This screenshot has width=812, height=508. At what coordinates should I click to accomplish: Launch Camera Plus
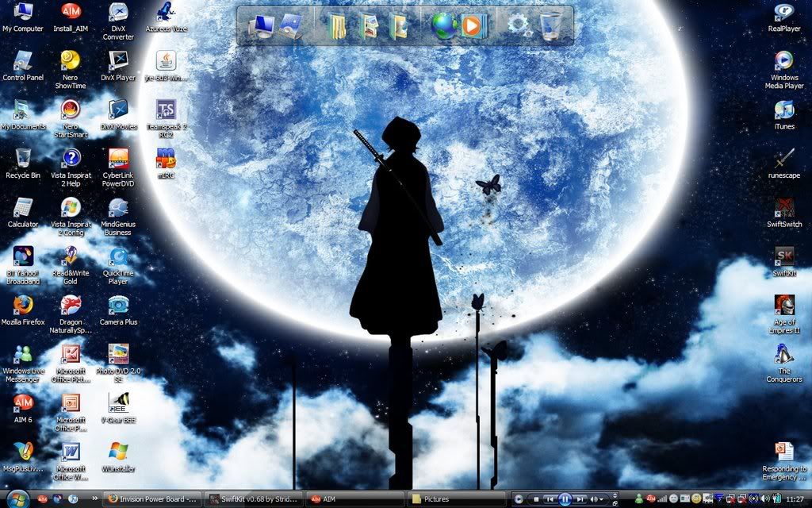tap(118, 311)
